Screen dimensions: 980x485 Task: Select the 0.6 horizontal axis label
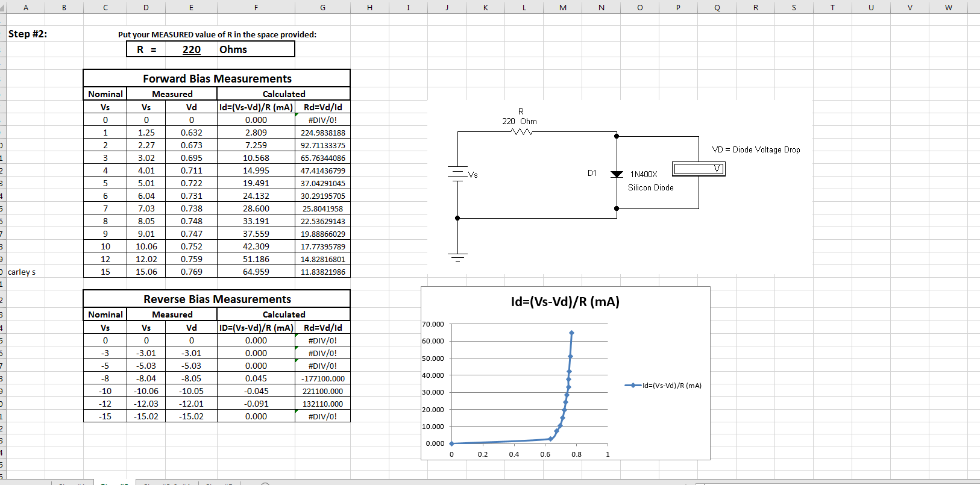pyautogui.click(x=545, y=454)
